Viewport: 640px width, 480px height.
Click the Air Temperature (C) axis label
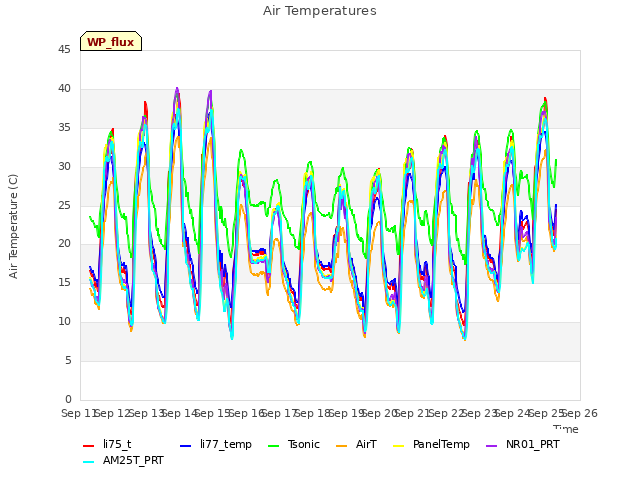[13, 227]
